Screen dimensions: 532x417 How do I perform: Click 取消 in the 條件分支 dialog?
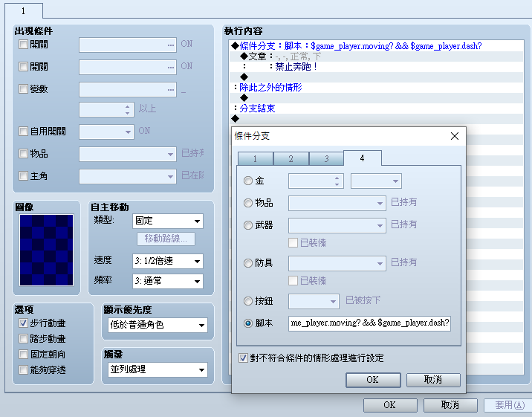[x=433, y=380]
